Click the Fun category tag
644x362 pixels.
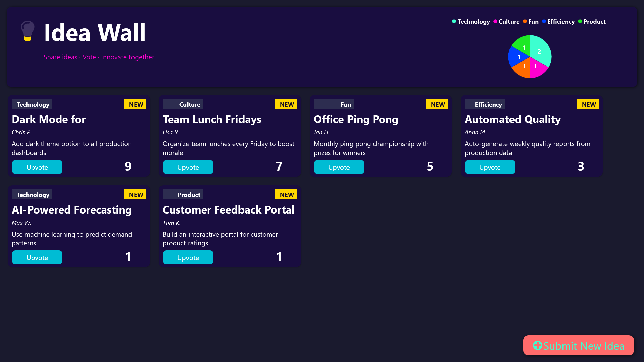(334, 104)
